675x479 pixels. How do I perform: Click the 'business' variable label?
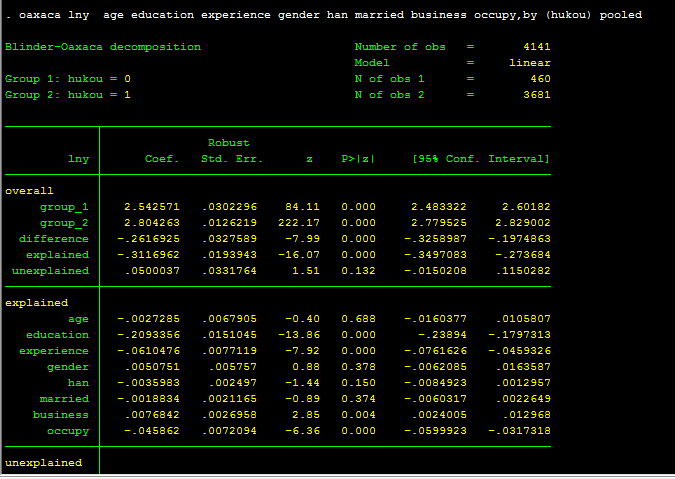61,414
